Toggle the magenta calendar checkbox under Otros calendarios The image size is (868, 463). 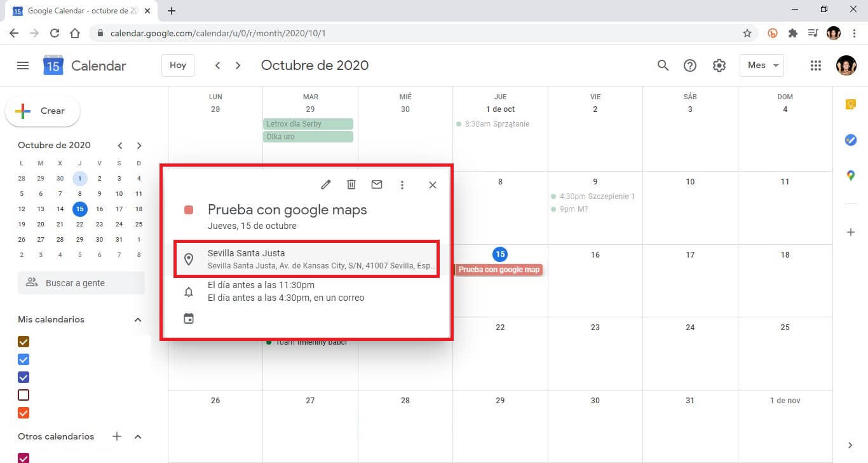point(24,457)
